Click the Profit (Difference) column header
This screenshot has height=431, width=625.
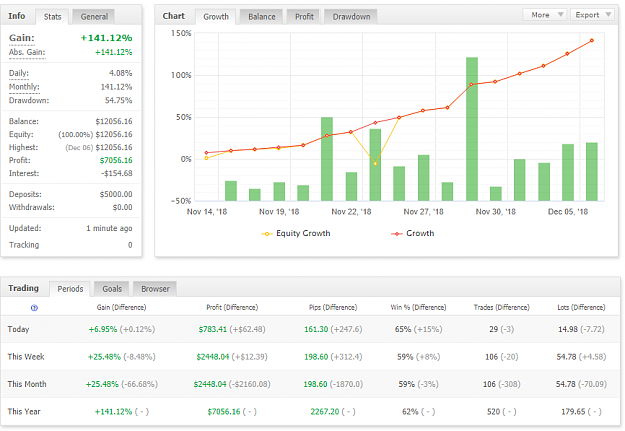pos(232,307)
